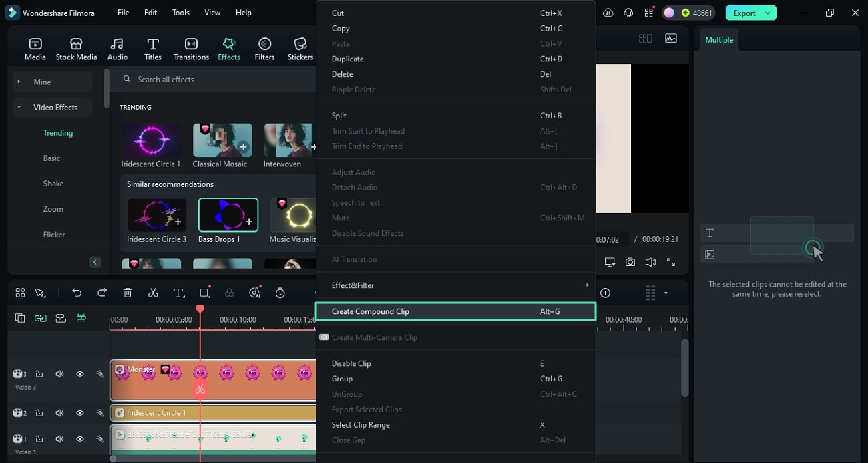Open the Media tab
Screen dimensions: 868x463
click(35, 49)
